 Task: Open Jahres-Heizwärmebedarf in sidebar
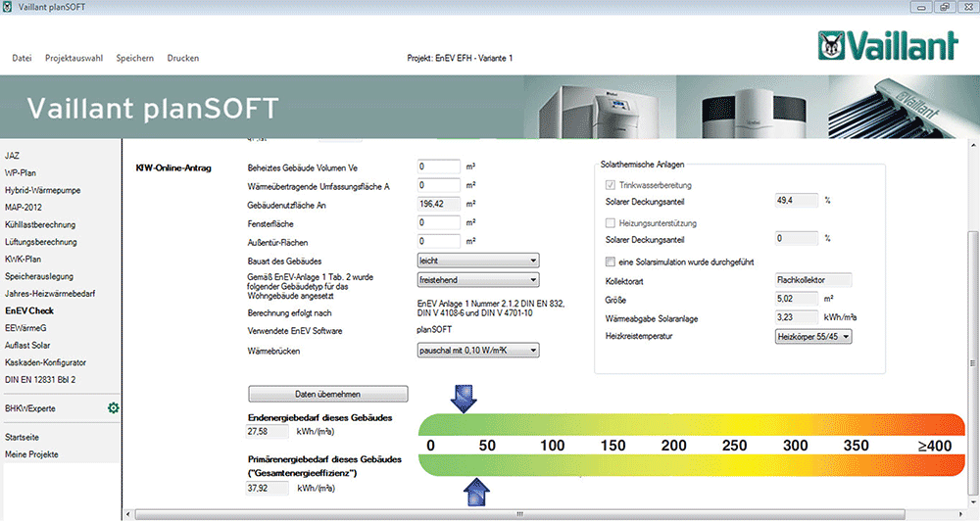click(x=50, y=293)
